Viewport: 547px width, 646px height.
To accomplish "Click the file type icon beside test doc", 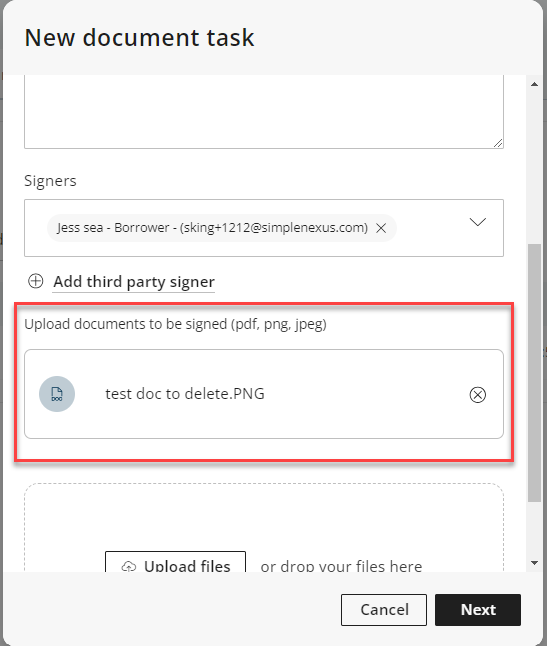I will [57, 394].
